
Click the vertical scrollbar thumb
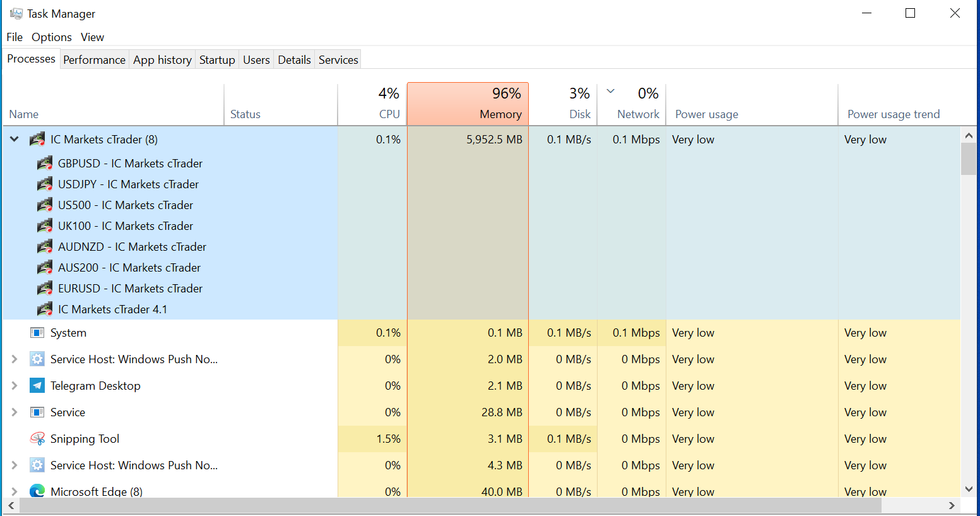[969, 159]
